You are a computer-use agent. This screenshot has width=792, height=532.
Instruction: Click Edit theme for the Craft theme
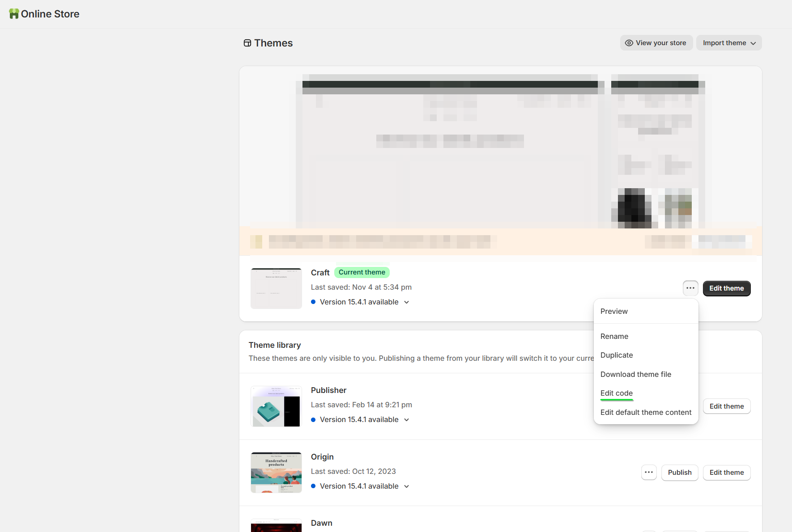[727, 288]
